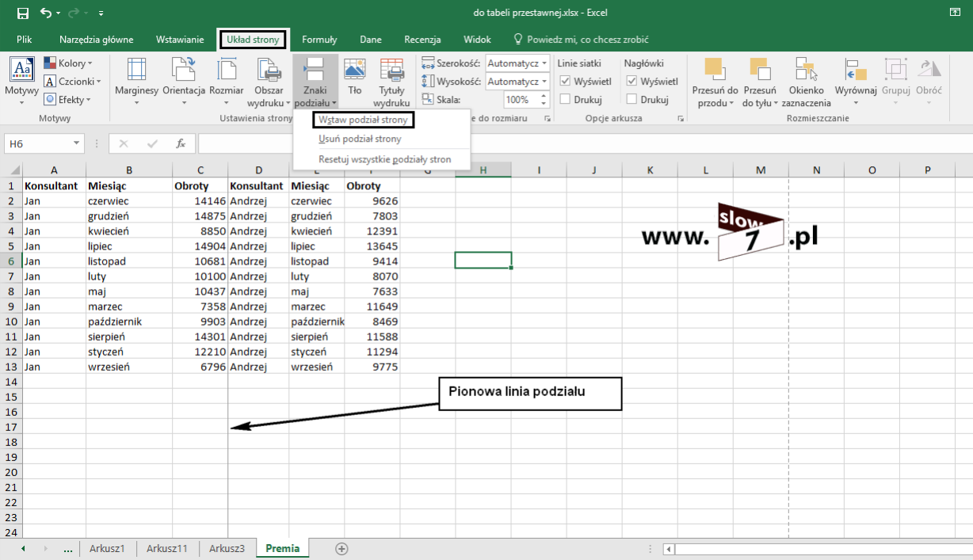Open the Motywy themes button
973x560 pixels.
point(21,82)
